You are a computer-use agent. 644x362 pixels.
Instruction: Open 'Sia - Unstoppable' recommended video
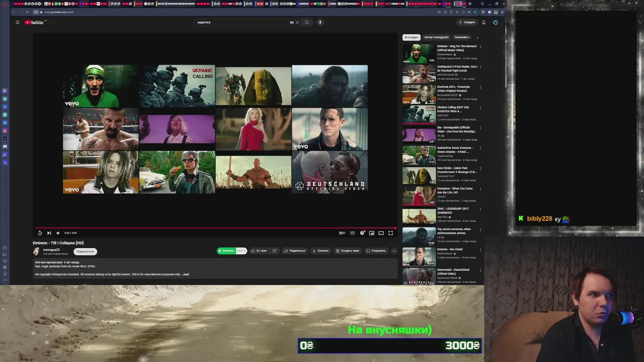click(440, 134)
